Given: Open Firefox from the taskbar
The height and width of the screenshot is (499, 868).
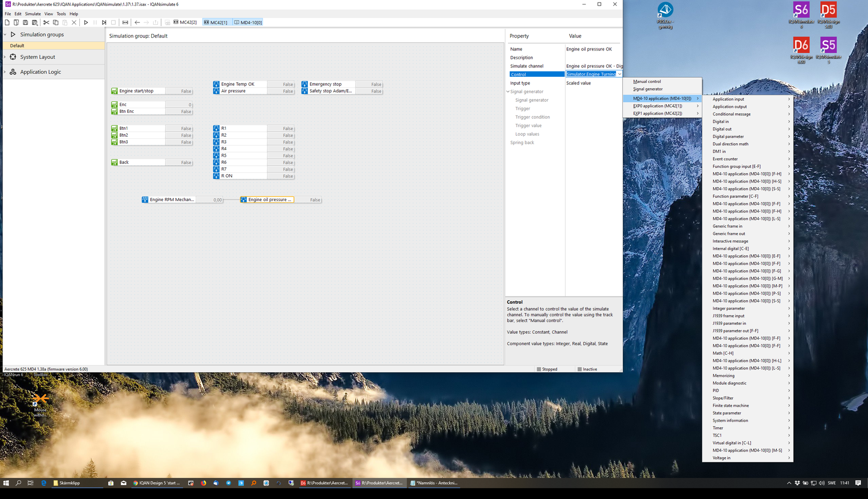Looking at the screenshot, I should [x=204, y=483].
